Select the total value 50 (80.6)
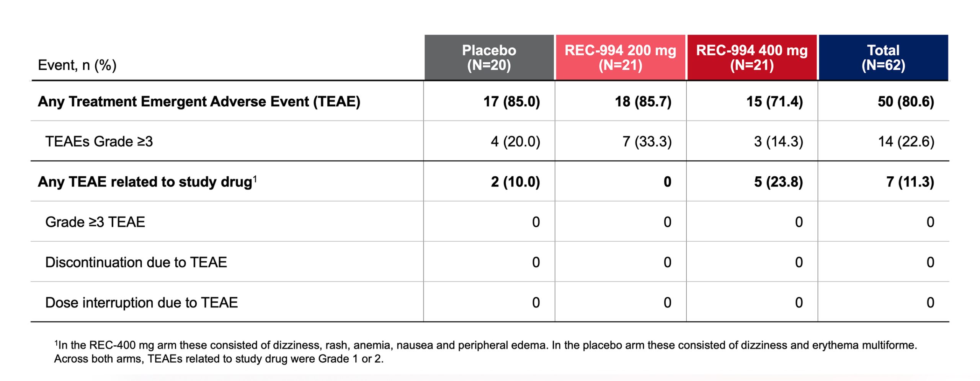Image resolution: width=980 pixels, height=381 pixels. [906, 102]
